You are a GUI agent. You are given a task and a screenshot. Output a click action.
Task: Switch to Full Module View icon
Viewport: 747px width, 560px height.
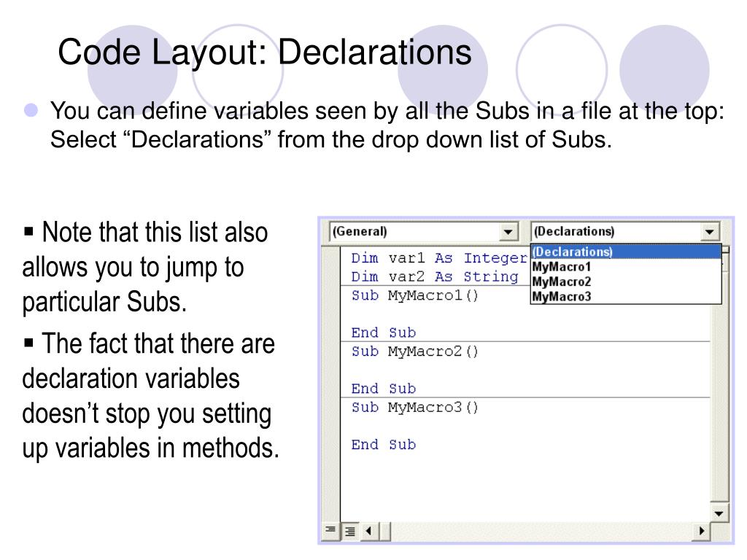click(349, 531)
